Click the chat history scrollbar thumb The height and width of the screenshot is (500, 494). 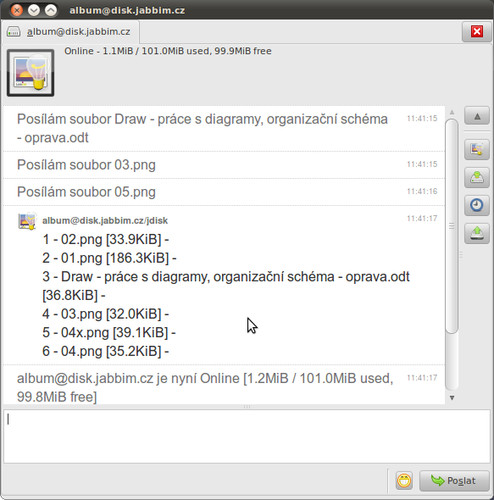(x=452, y=226)
